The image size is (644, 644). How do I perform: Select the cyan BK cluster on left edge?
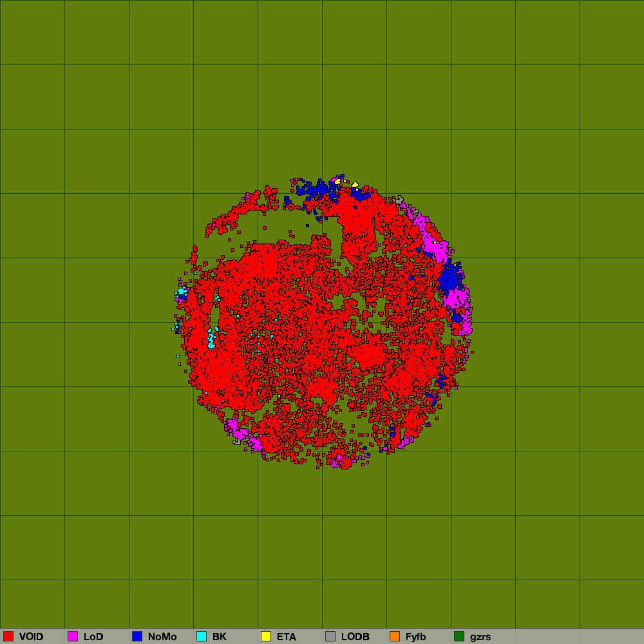(182, 292)
